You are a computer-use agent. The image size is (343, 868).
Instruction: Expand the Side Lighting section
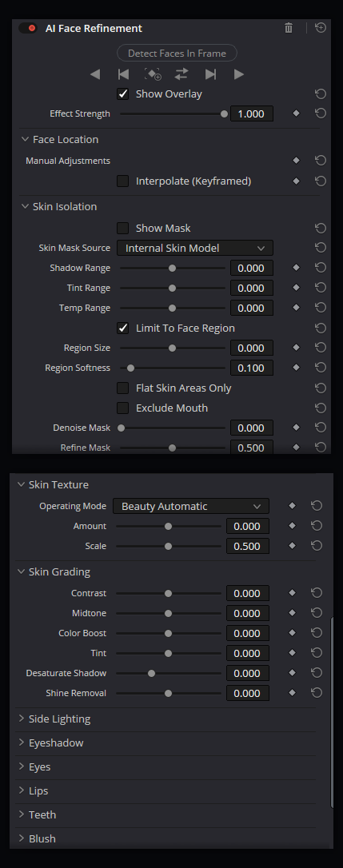tap(21, 719)
